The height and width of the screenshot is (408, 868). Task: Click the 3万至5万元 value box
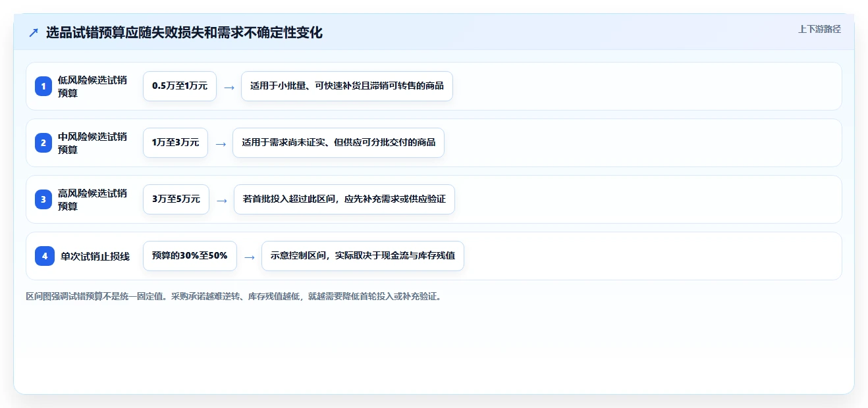tap(176, 199)
